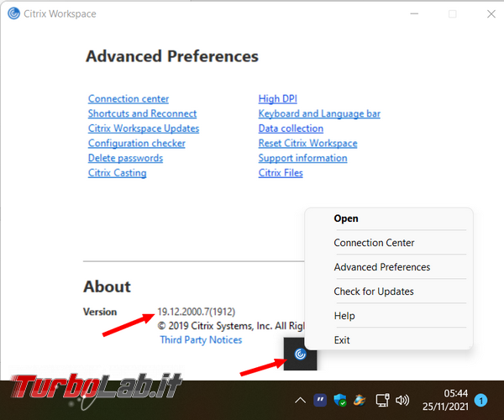Screen dimensions: 504x420
Task: Click the Citrix Workspace tray icon
Action: coord(300,354)
